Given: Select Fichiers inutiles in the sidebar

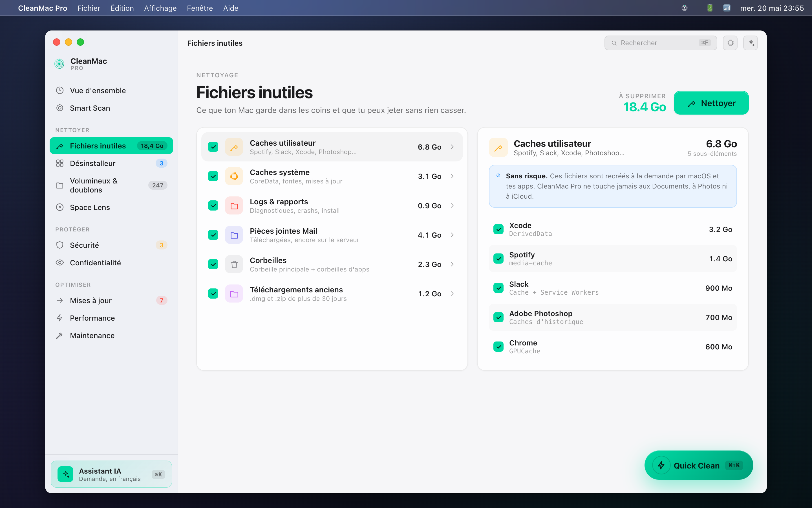Looking at the screenshot, I should (111, 146).
